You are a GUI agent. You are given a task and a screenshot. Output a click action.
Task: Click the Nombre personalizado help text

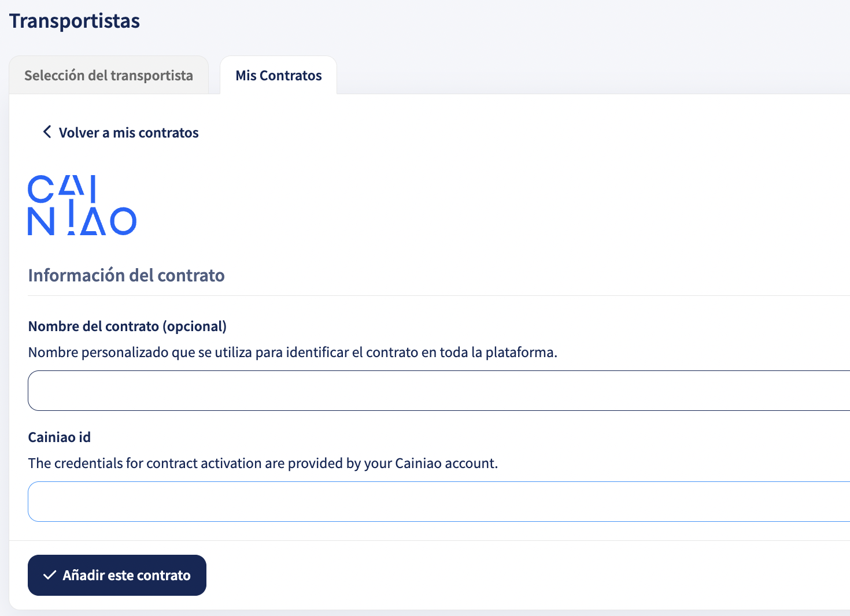[293, 352]
